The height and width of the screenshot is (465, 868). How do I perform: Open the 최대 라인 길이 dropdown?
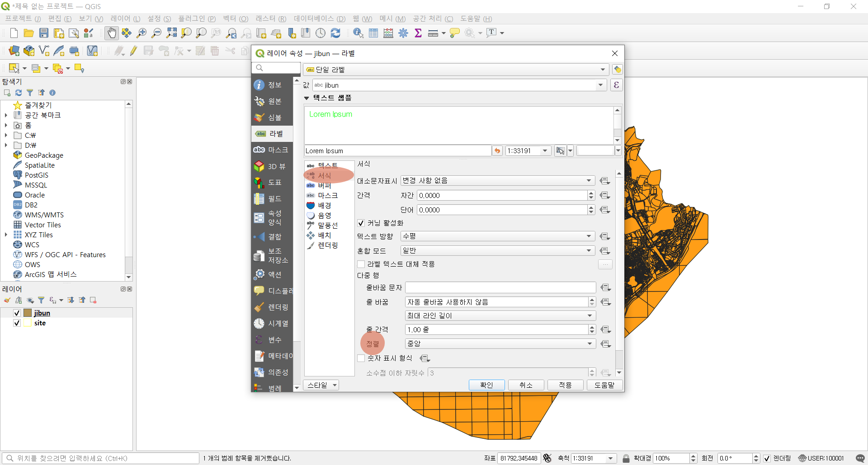click(x=500, y=316)
